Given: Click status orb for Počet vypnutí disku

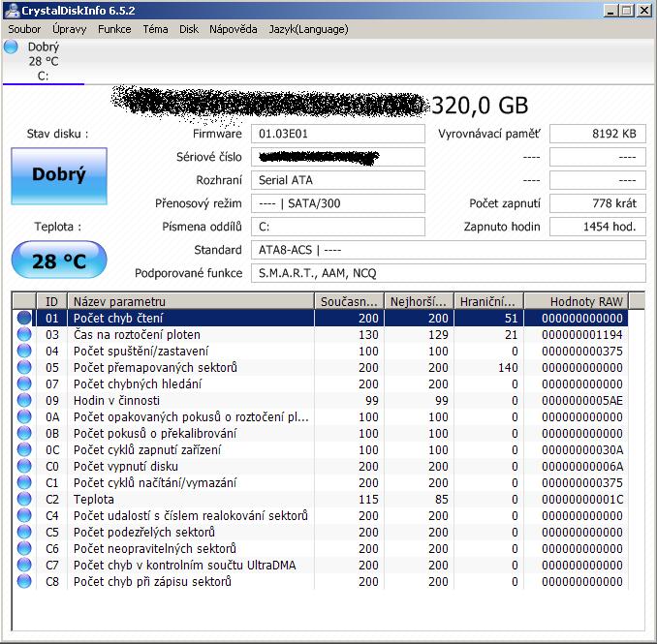Looking at the screenshot, I should [x=24, y=466].
